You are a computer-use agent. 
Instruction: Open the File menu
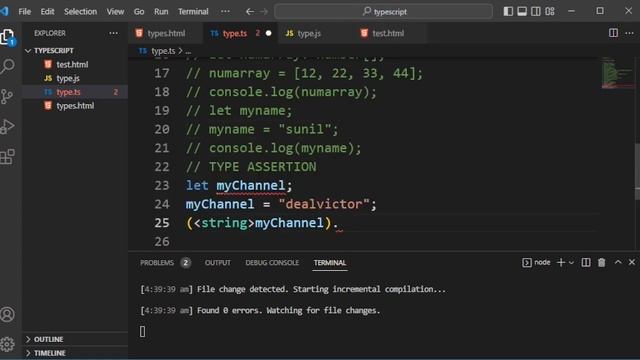coord(24,11)
